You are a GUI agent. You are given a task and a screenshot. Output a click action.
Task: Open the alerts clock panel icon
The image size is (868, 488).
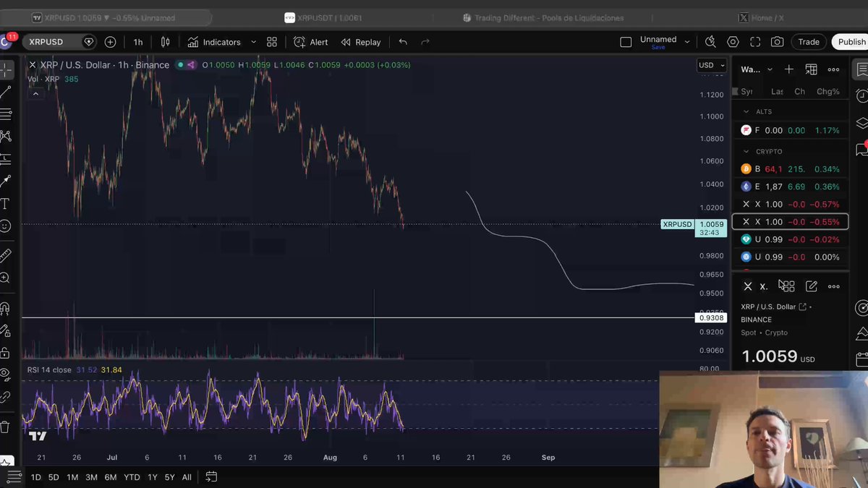click(x=861, y=96)
